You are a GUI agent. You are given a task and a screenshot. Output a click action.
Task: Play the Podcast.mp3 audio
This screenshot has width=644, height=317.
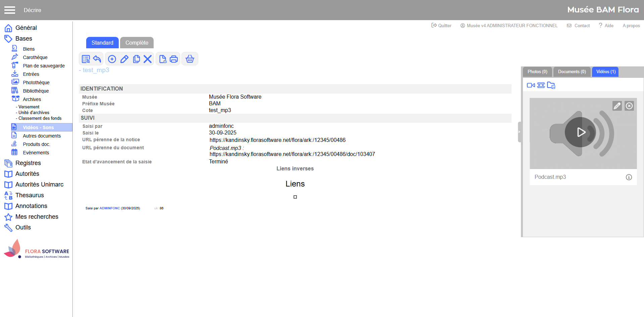click(x=581, y=132)
